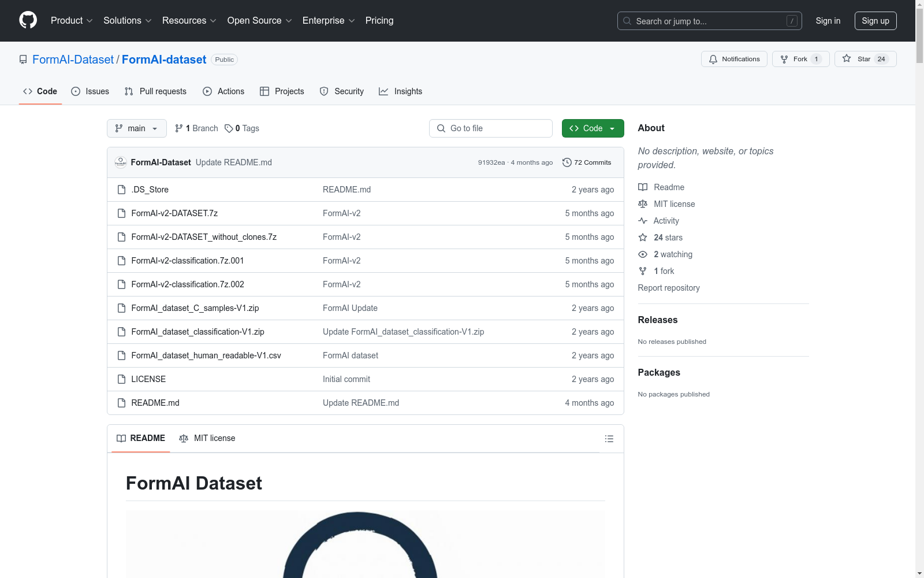Screen dimensions: 924x578
Task: View the 24 stars link
Action: click(660, 238)
